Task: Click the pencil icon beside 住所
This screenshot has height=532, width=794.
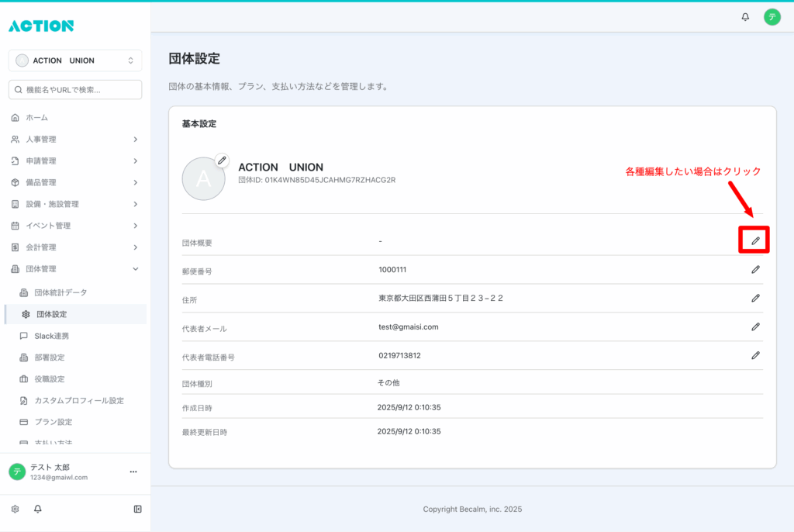Action: pos(755,298)
